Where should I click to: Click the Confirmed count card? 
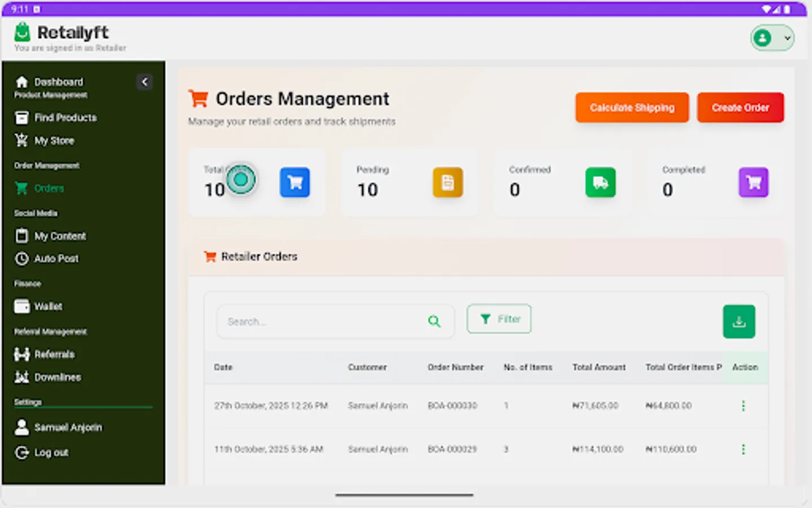[x=563, y=183]
